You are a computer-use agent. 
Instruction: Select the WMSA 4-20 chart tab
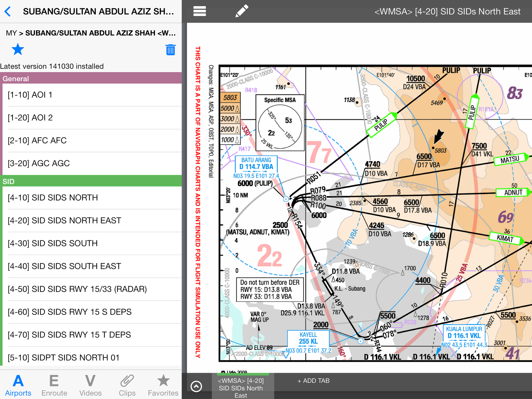click(x=241, y=387)
